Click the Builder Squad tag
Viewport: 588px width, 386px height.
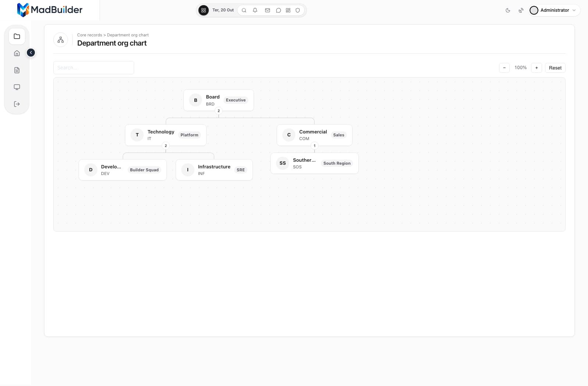144,170
